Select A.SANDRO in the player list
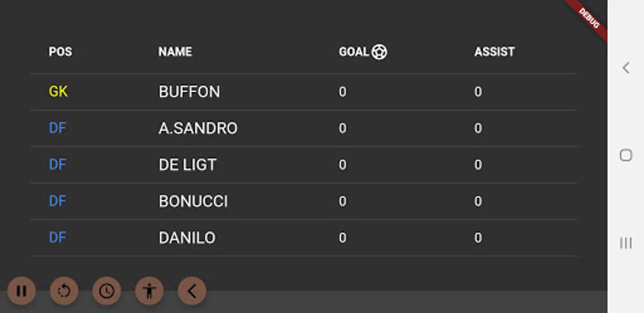644x313 pixels. click(x=198, y=128)
